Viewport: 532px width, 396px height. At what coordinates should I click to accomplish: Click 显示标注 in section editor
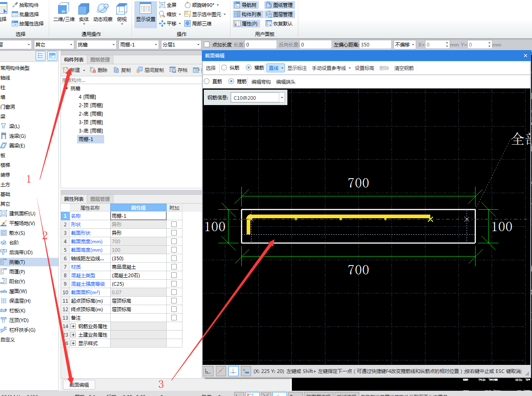click(297, 68)
